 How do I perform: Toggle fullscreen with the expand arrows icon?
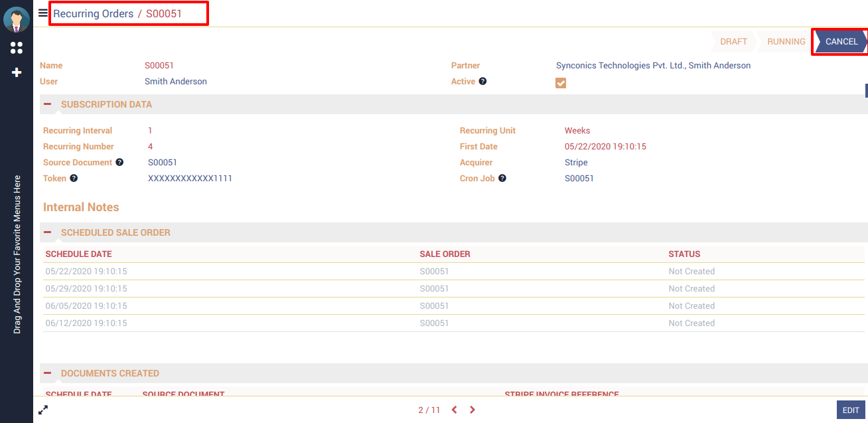(x=43, y=410)
